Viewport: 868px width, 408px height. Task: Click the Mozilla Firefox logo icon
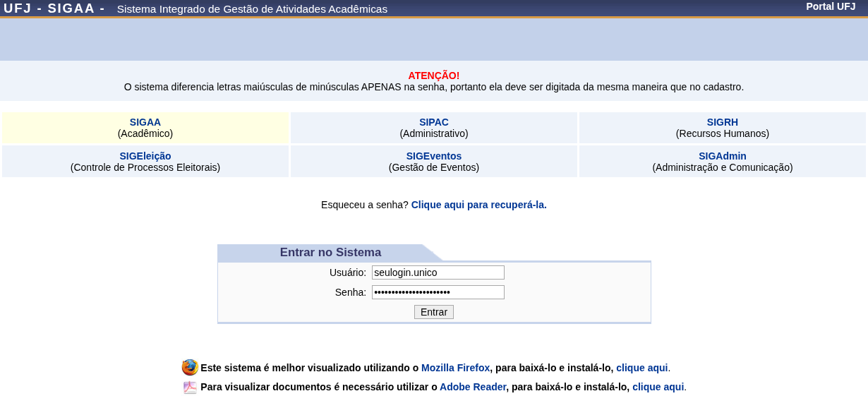tap(190, 367)
